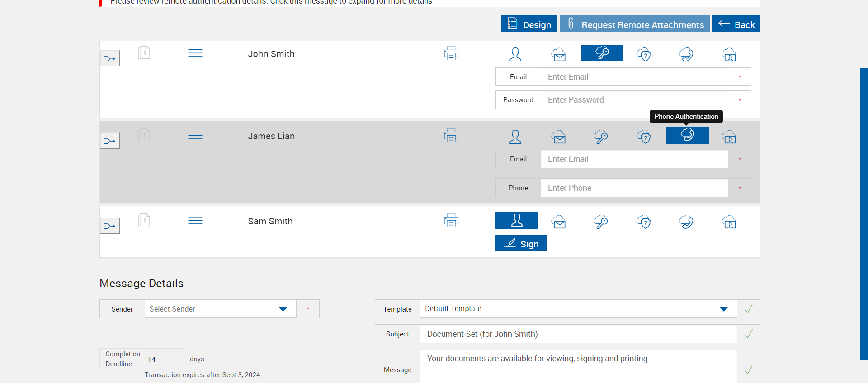This screenshot has height=383, width=868.
Task: Select question shield authentication for John Smith
Action: pos(643,54)
